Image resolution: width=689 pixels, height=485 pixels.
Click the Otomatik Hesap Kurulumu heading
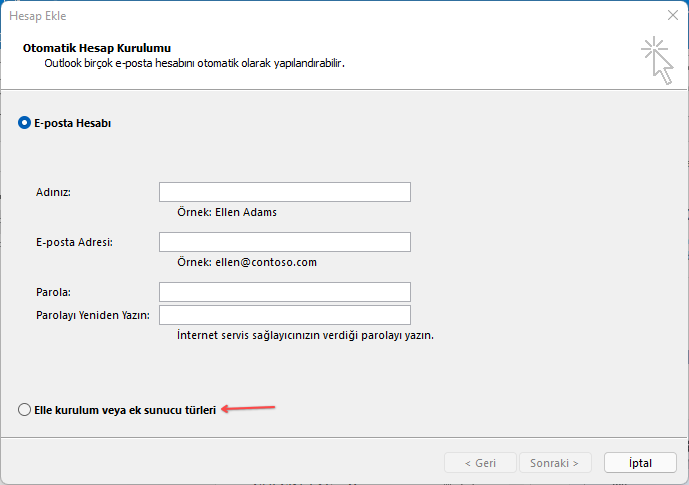click(96, 48)
